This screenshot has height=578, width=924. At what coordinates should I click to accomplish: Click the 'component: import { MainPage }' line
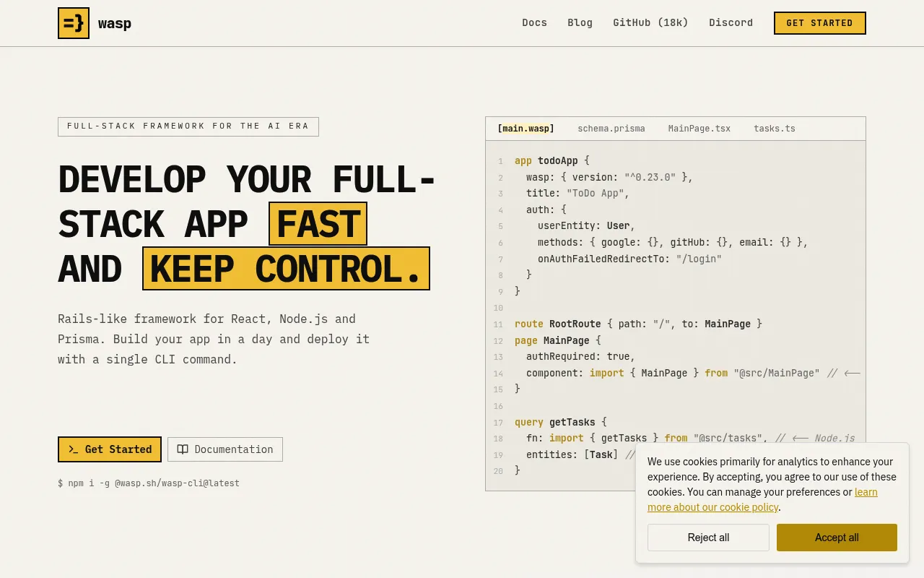point(693,373)
